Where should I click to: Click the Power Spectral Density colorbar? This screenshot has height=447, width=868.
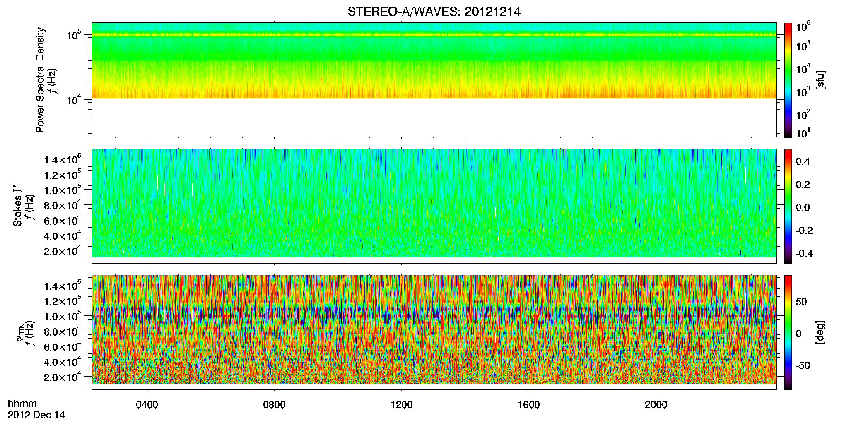(x=788, y=80)
